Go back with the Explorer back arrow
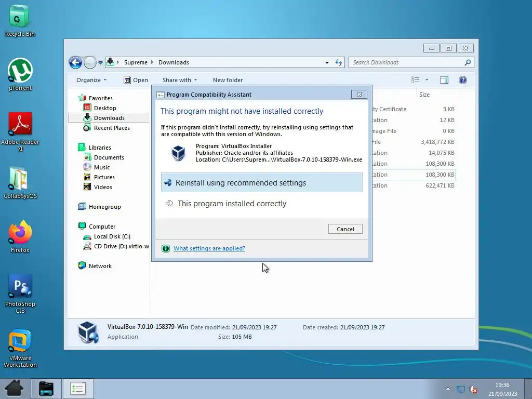 click(x=75, y=62)
